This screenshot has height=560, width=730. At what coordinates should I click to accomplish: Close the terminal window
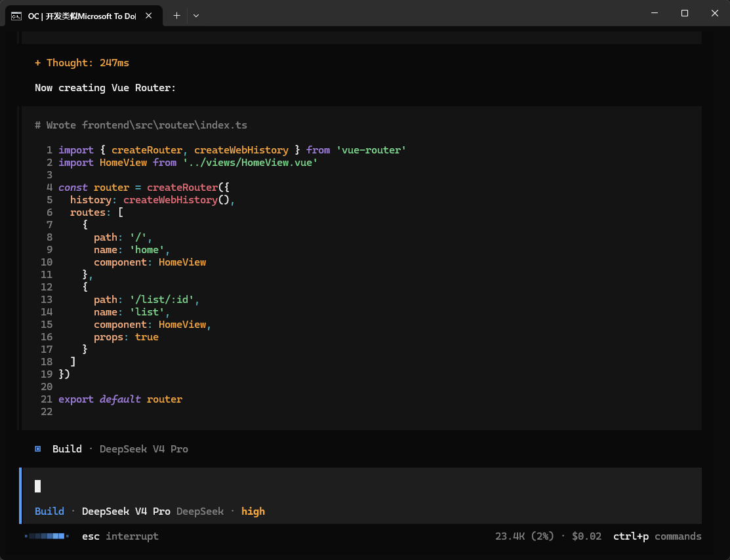click(x=715, y=13)
